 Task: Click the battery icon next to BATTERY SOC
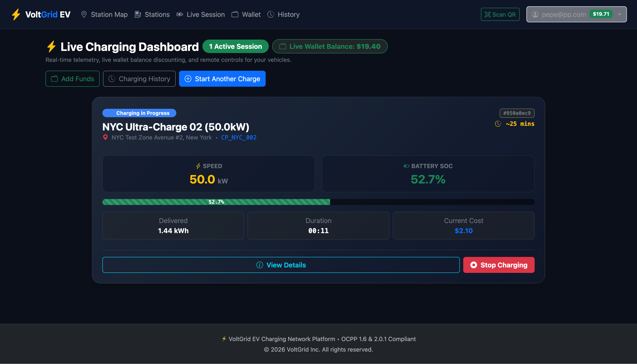(407, 166)
